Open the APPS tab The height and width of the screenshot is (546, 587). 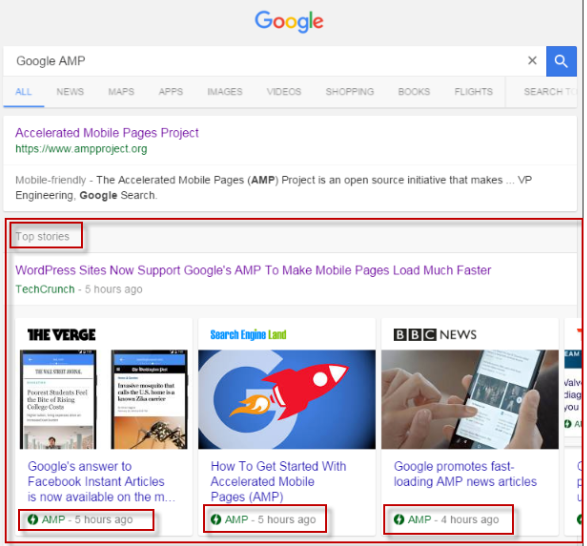pyautogui.click(x=171, y=92)
